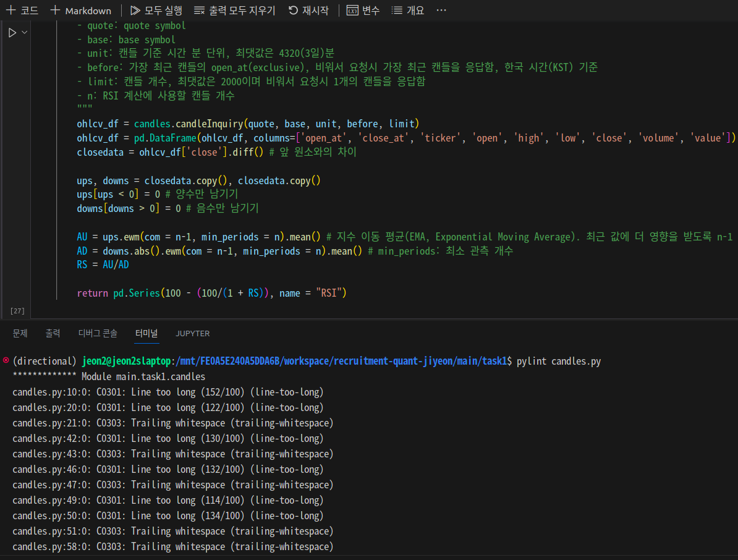Click the '- n: RSI' docstring line

[x=156, y=96]
